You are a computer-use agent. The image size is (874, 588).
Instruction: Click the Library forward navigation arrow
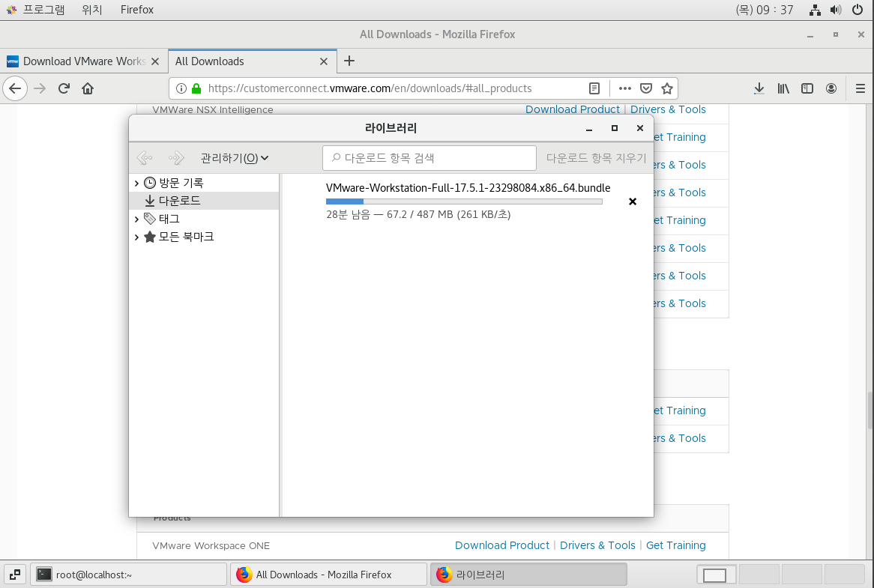point(176,158)
